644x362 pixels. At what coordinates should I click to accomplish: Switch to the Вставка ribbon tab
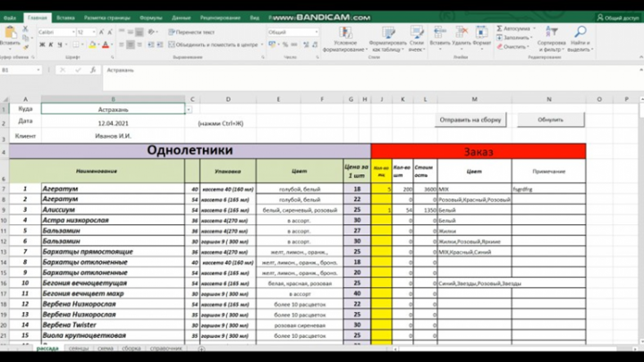pyautogui.click(x=65, y=18)
